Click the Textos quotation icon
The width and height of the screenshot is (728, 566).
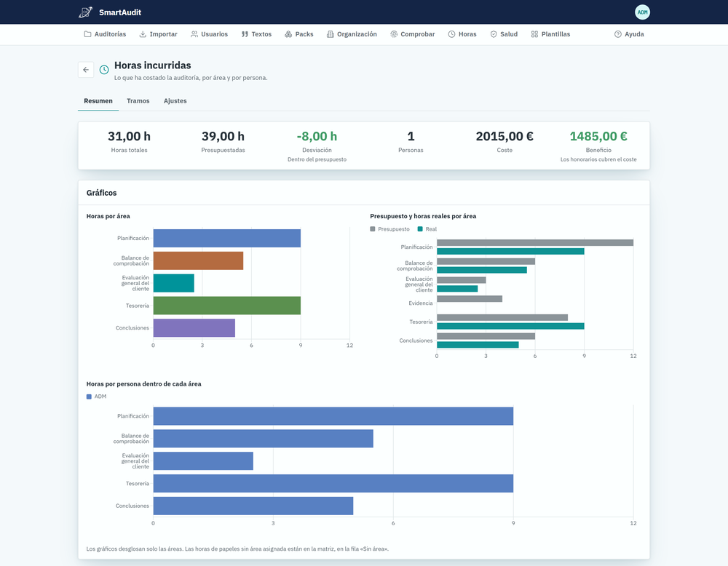(x=245, y=34)
